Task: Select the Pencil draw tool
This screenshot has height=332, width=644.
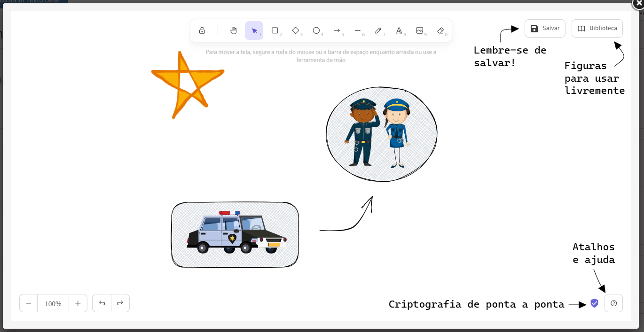Action: tap(378, 31)
